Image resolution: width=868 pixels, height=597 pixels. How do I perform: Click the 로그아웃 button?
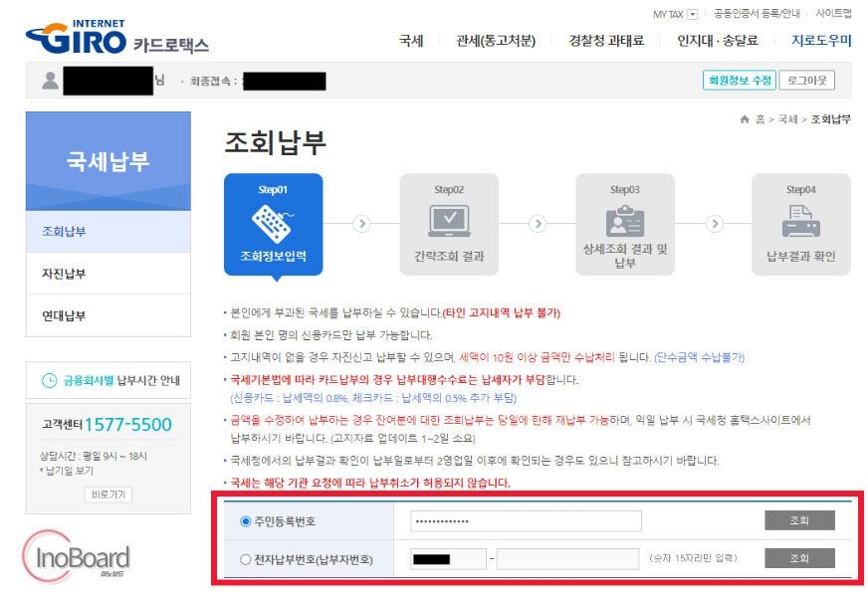(x=807, y=81)
